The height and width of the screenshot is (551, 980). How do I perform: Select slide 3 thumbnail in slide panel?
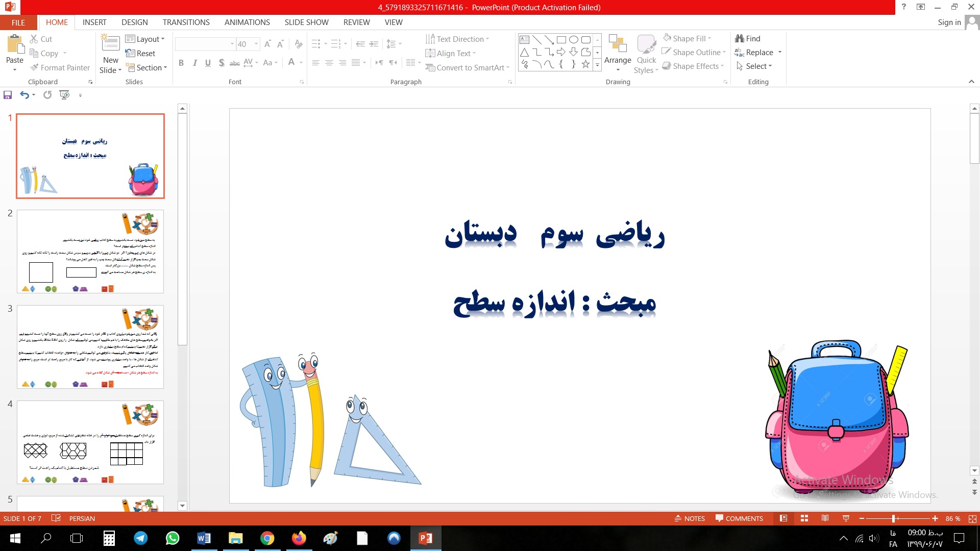pos(90,347)
